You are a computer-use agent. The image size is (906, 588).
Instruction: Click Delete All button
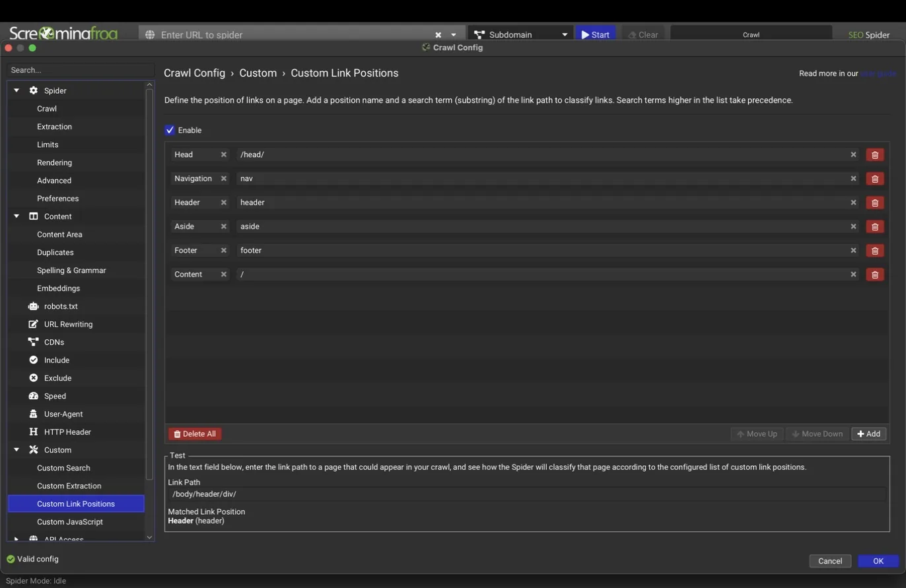[x=195, y=434]
